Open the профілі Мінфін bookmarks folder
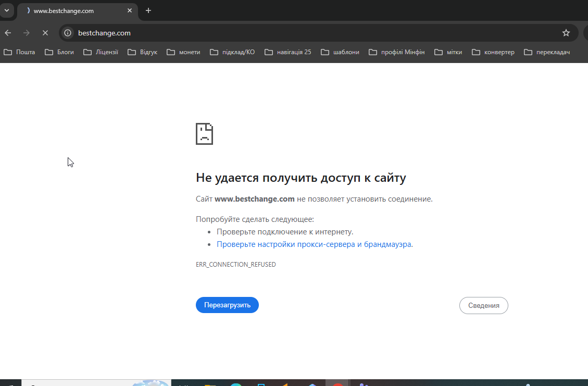This screenshot has height=386, width=588. tap(397, 52)
